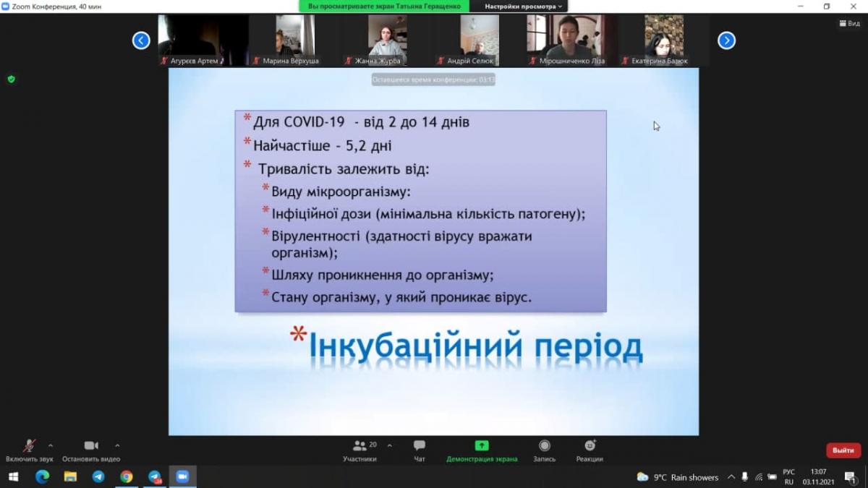Open File Explorer from taskbar

[70, 477]
